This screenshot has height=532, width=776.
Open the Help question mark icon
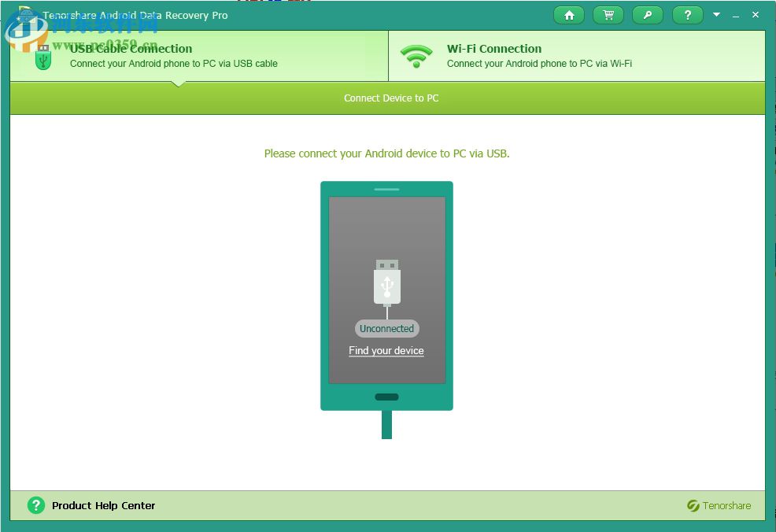tap(687, 14)
